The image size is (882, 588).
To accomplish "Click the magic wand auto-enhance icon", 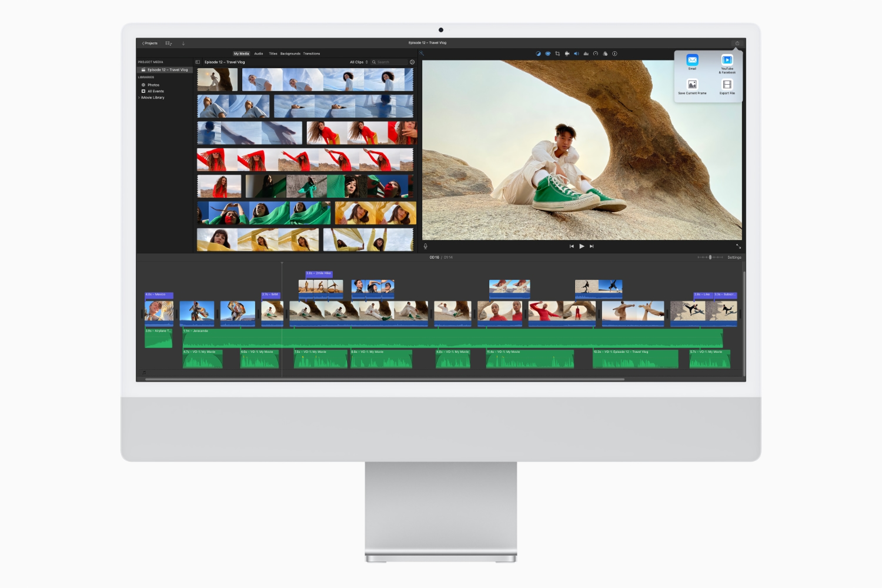I will [x=422, y=54].
